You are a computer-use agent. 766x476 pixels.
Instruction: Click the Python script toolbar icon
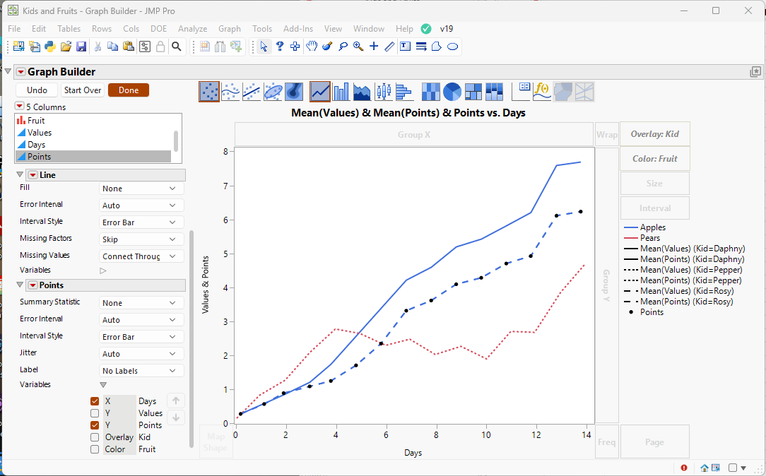(50, 46)
